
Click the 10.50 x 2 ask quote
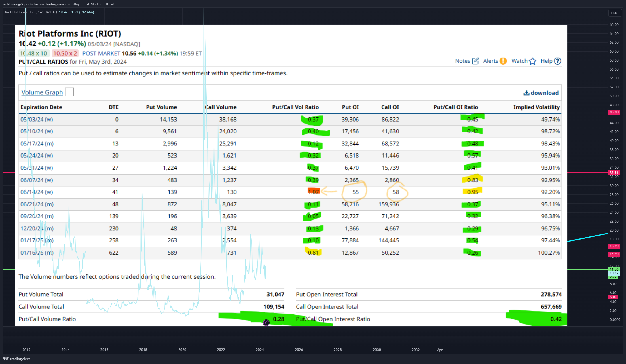click(x=65, y=53)
